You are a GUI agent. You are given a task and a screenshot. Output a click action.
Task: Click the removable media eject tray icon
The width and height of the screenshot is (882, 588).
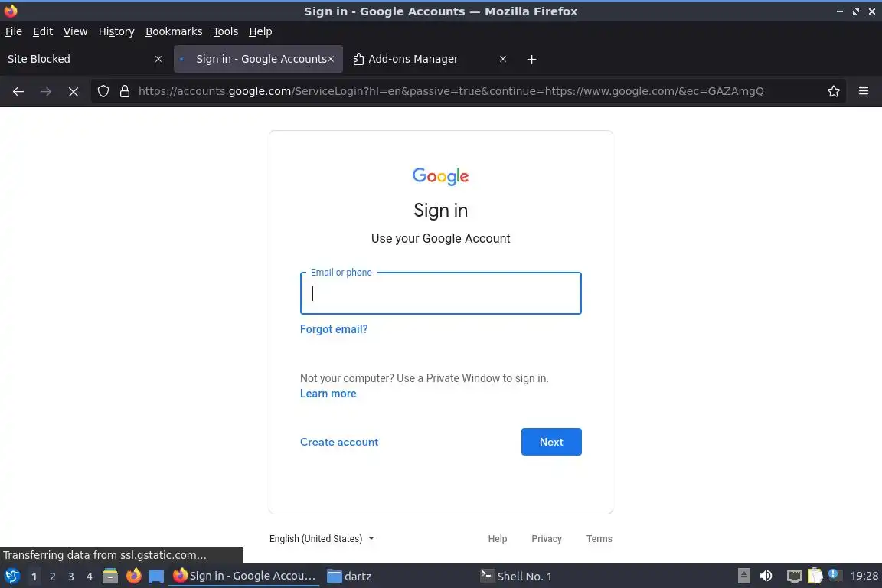[x=743, y=576]
